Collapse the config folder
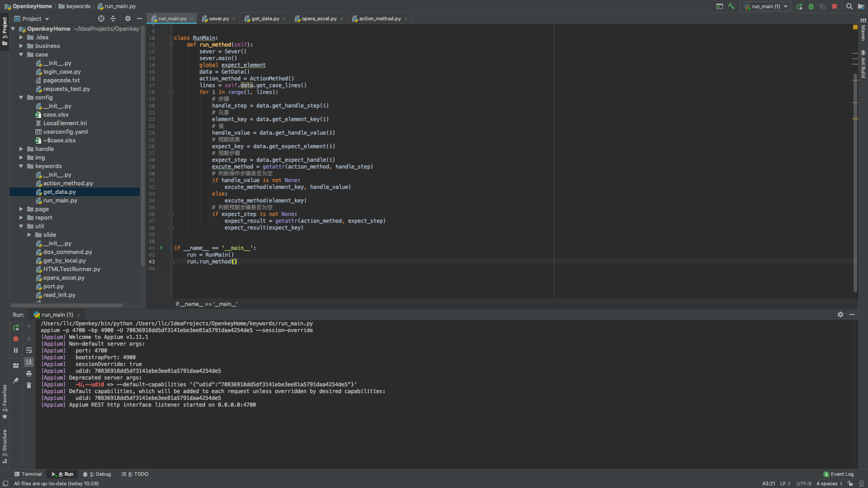This screenshot has width=868, height=488. pos(21,97)
